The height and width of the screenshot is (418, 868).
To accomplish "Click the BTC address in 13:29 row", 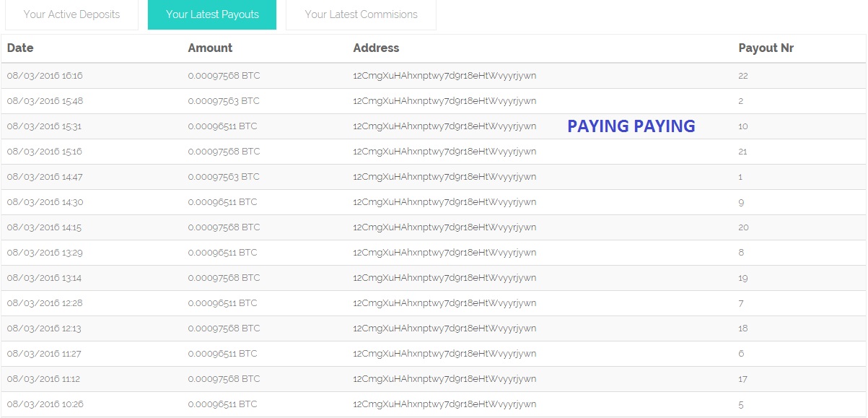I will point(444,253).
